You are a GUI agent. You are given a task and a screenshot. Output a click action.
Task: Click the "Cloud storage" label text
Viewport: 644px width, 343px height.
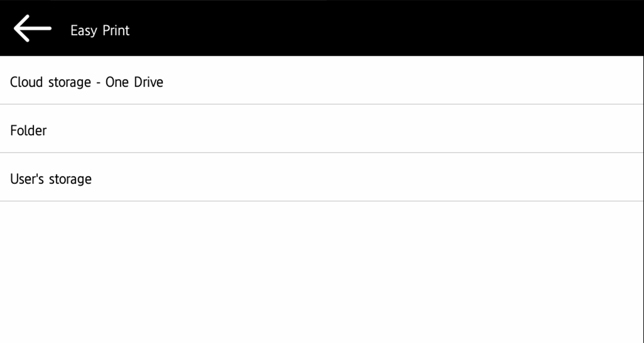coord(50,82)
